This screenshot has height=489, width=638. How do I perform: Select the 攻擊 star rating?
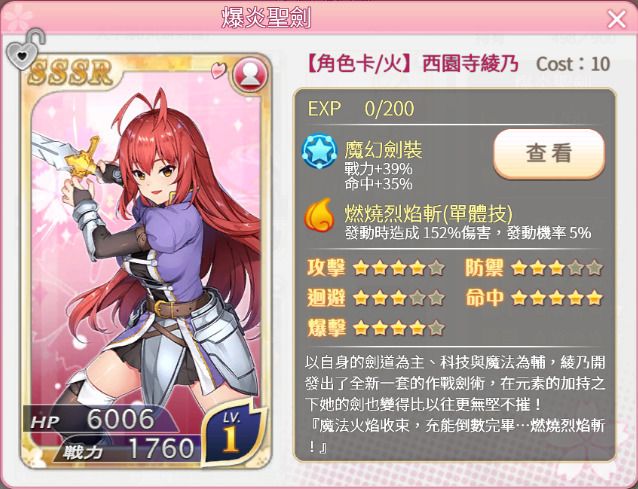399,268
